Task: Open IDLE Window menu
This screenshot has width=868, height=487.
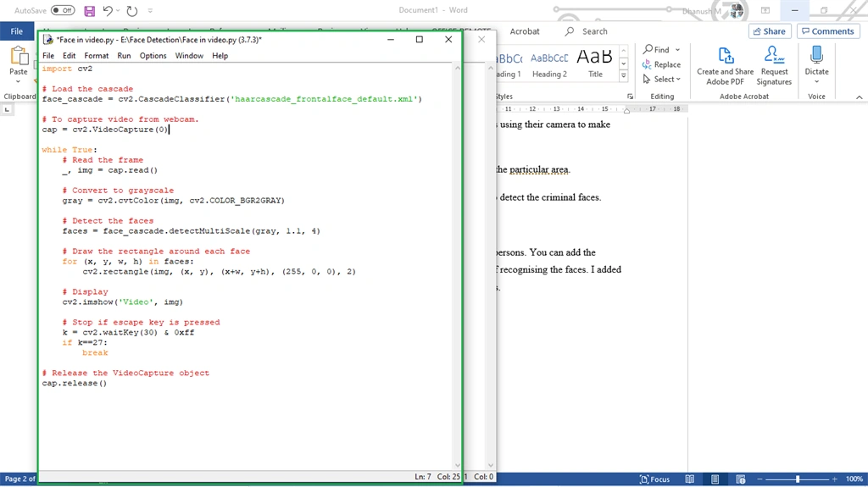Action: 189,56
